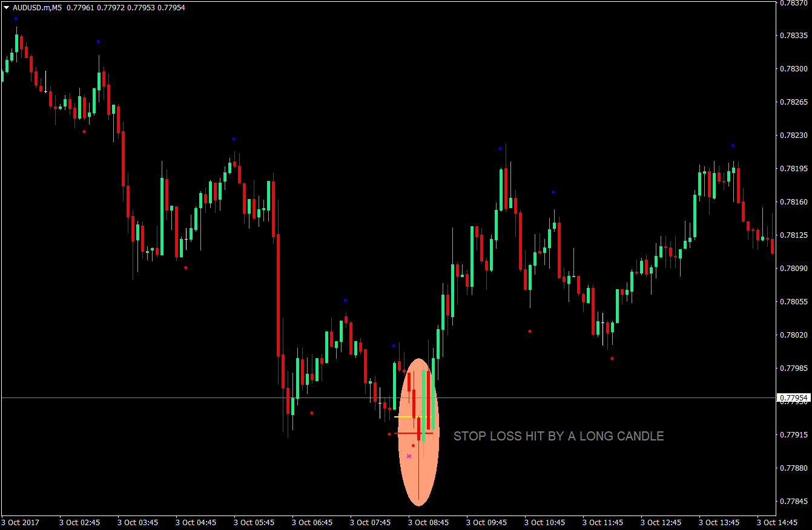Click the current price label 0.77954 on right axis

coord(794,398)
